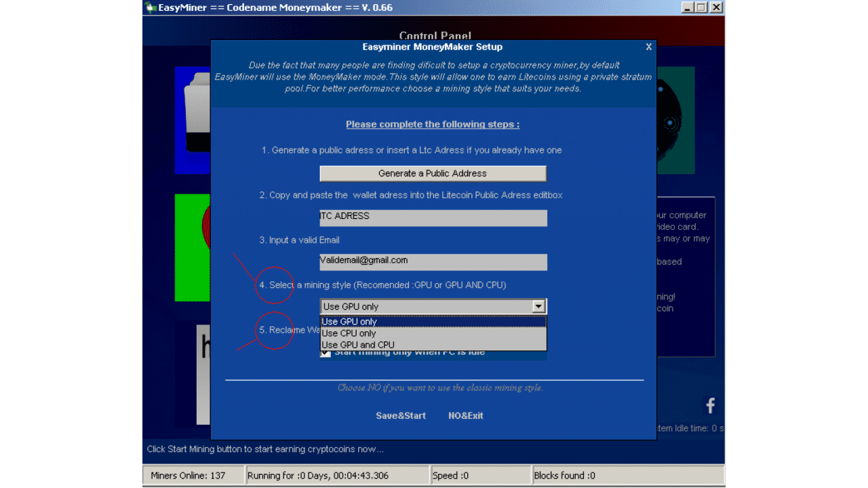This screenshot has height=488, width=868.
Task: Click the dark disc icon on teal tile
Action: [x=675, y=121]
